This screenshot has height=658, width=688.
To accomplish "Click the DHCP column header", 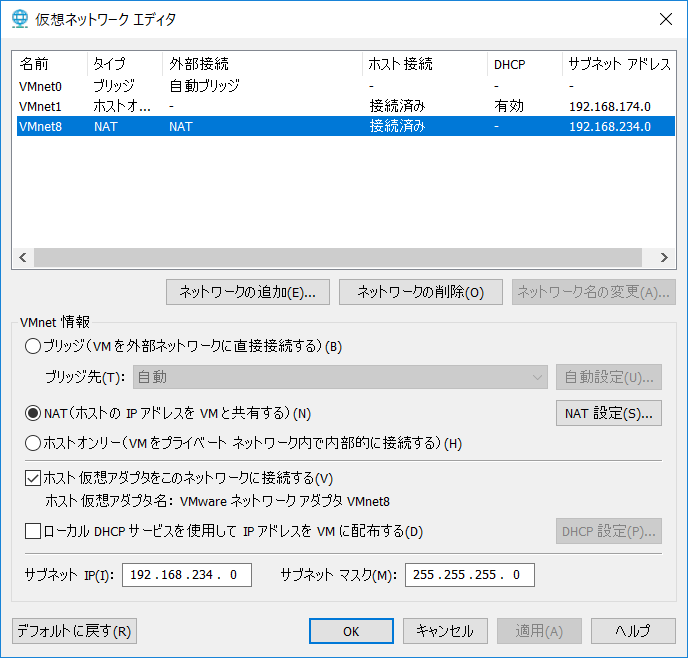I will click(525, 64).
